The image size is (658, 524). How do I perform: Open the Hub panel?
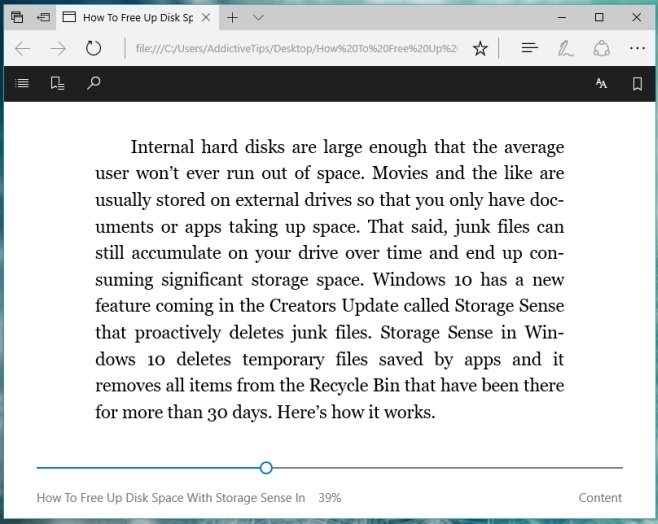[x=530, y=48]
